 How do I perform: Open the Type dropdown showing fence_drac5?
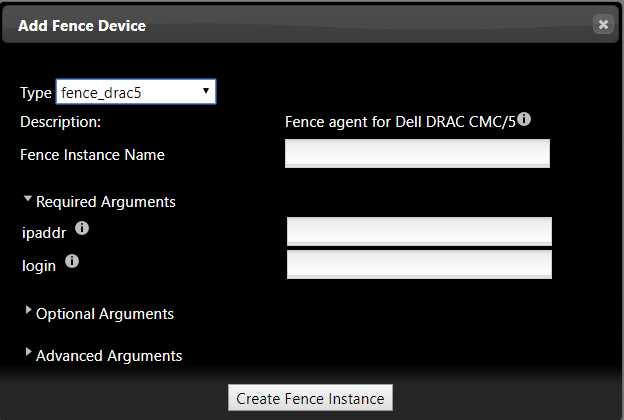coord(136,92)
